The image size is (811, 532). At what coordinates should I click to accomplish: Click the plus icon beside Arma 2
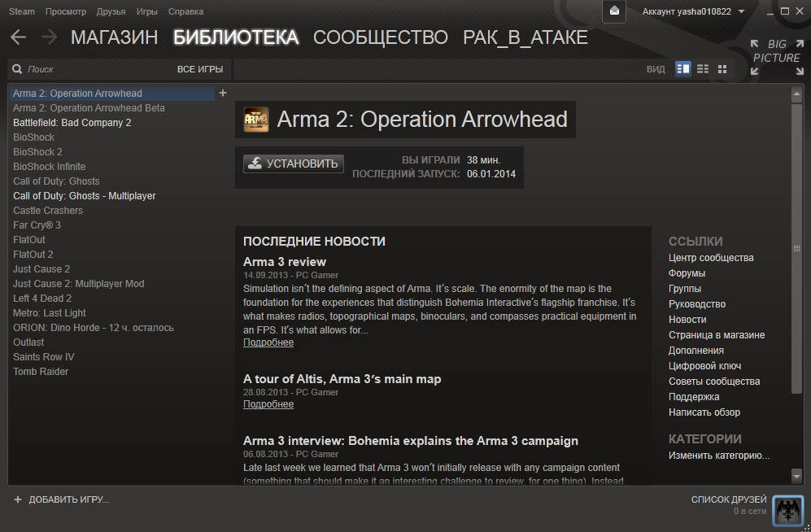223,93
